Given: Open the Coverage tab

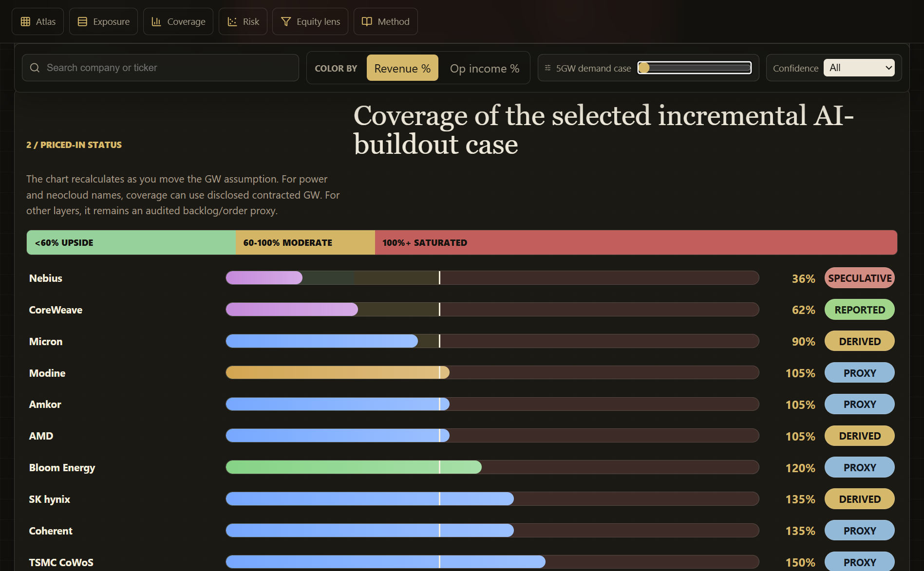Looking at the screenshot, I should 178,21.
